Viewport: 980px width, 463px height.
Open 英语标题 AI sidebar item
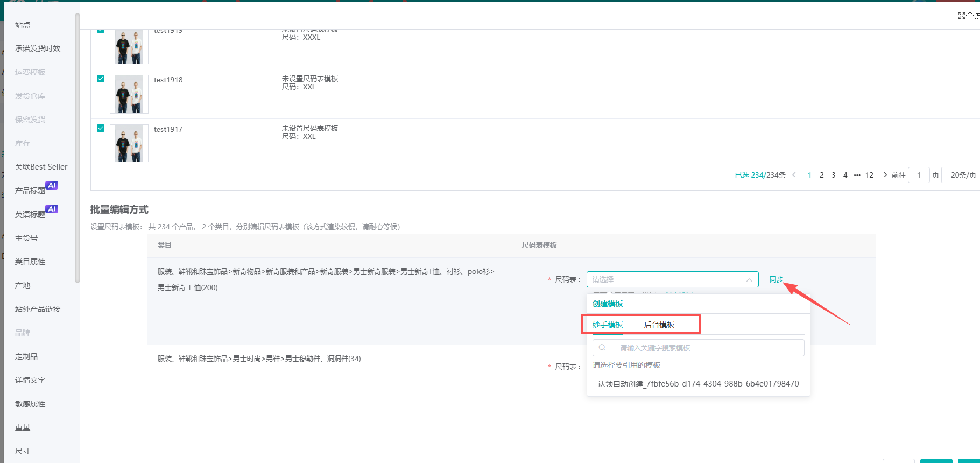click(30, 214)
